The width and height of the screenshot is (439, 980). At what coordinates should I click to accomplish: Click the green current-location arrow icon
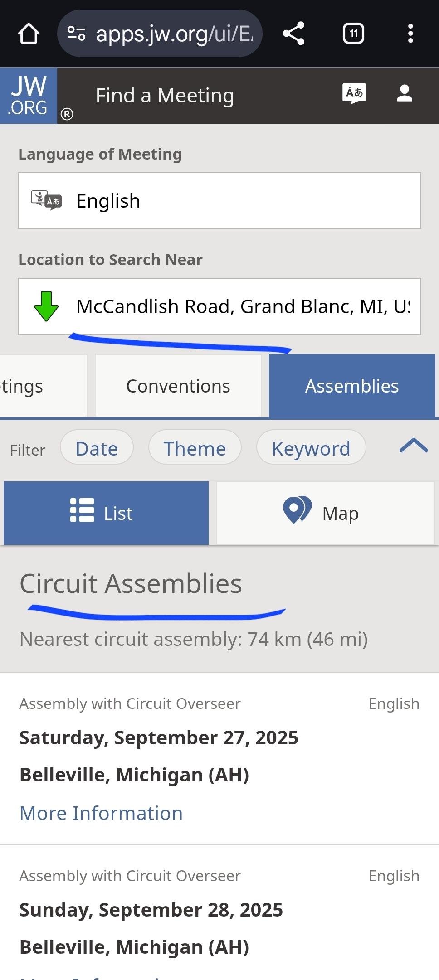click(x=46, y=306)
